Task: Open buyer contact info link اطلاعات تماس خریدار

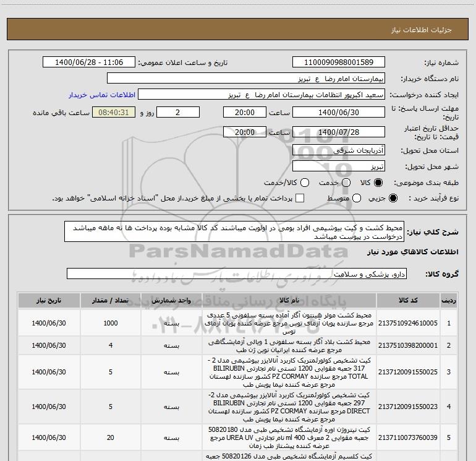Action: coord(102,95)
